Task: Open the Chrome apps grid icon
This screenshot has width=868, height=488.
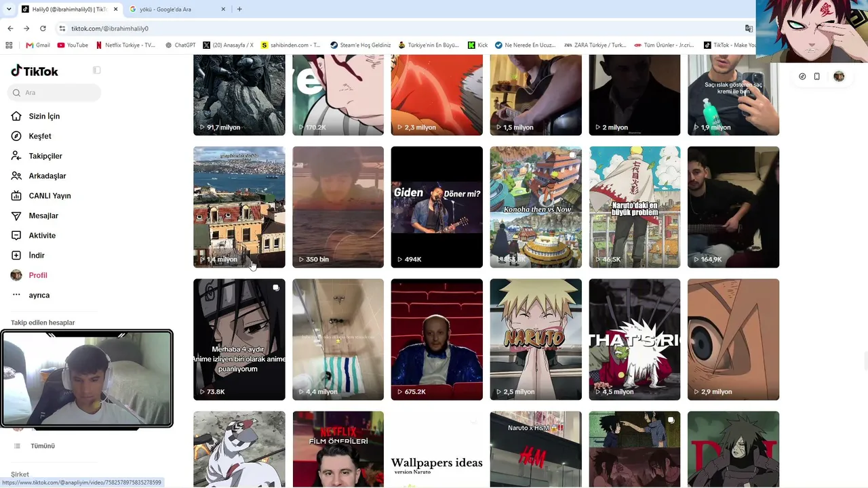Action: (x=9, y=45)
